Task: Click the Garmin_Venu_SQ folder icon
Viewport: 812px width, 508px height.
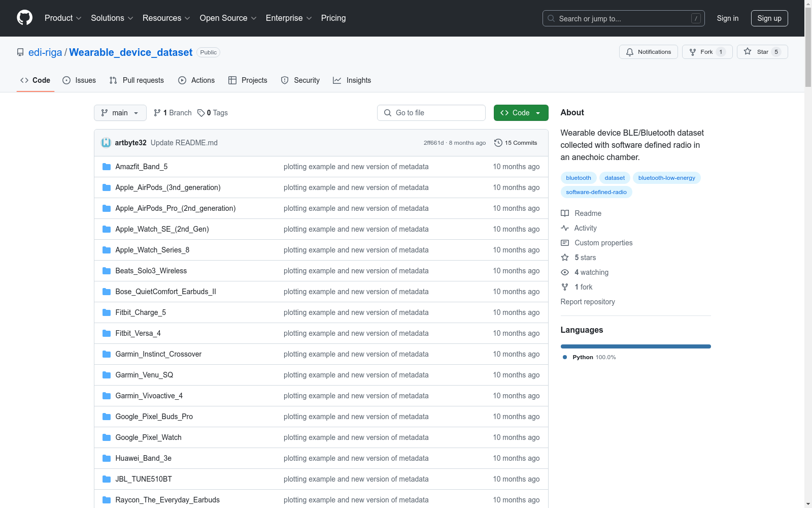Action: [107, 375]
